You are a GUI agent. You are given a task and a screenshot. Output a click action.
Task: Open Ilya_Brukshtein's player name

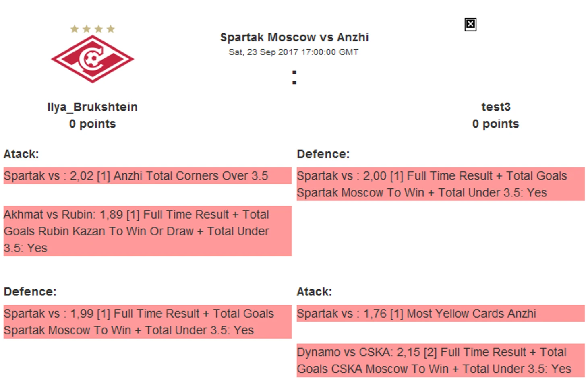pos(92,107)
